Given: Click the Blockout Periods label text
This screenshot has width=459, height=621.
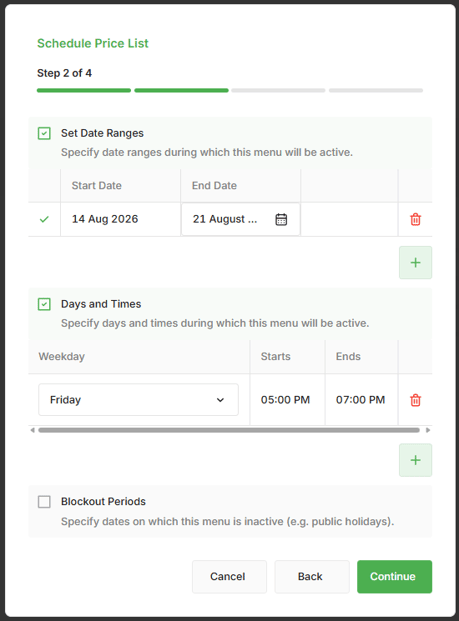Looking at the screenshot, I should (x=103, y=501).
